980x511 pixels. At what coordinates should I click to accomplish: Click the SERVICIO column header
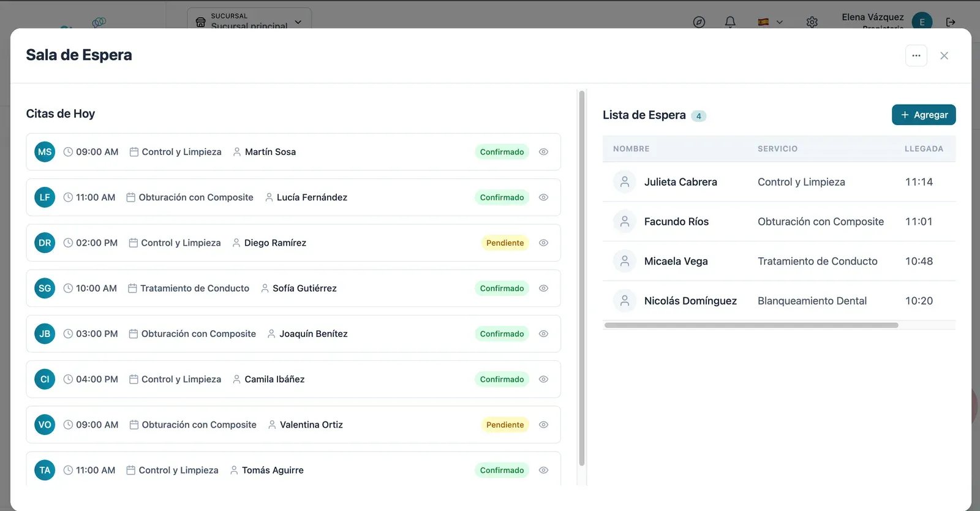click(778, 149)
